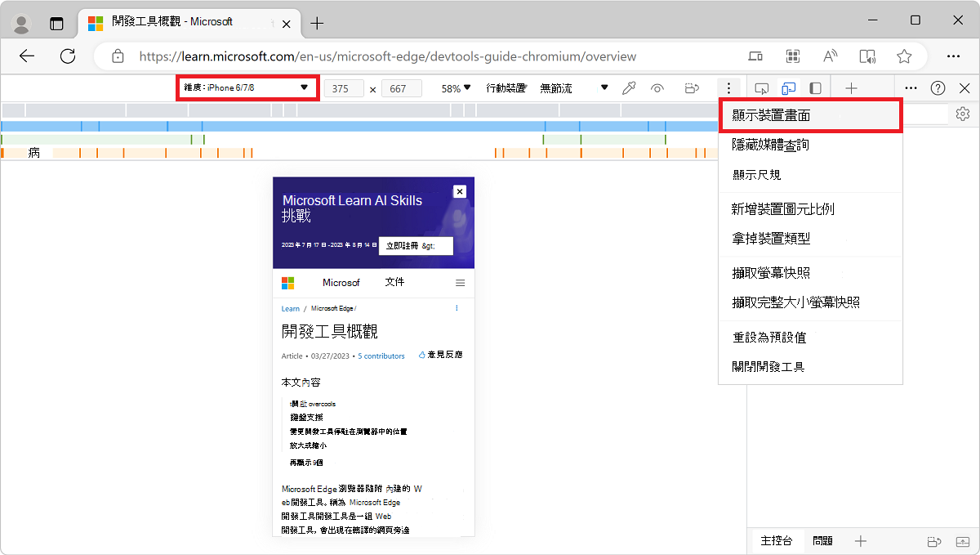Click the Learn breadcrumb link
The image size is (980, 555).
point(291,309)
